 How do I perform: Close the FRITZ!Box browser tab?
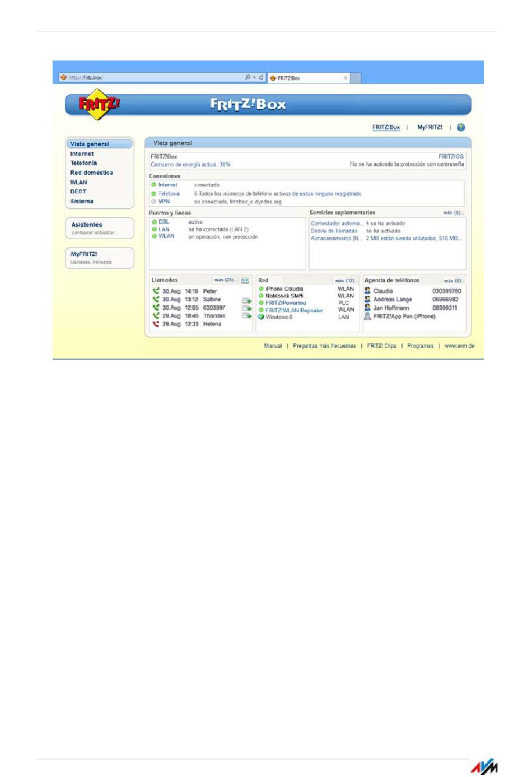click(346, 78)
